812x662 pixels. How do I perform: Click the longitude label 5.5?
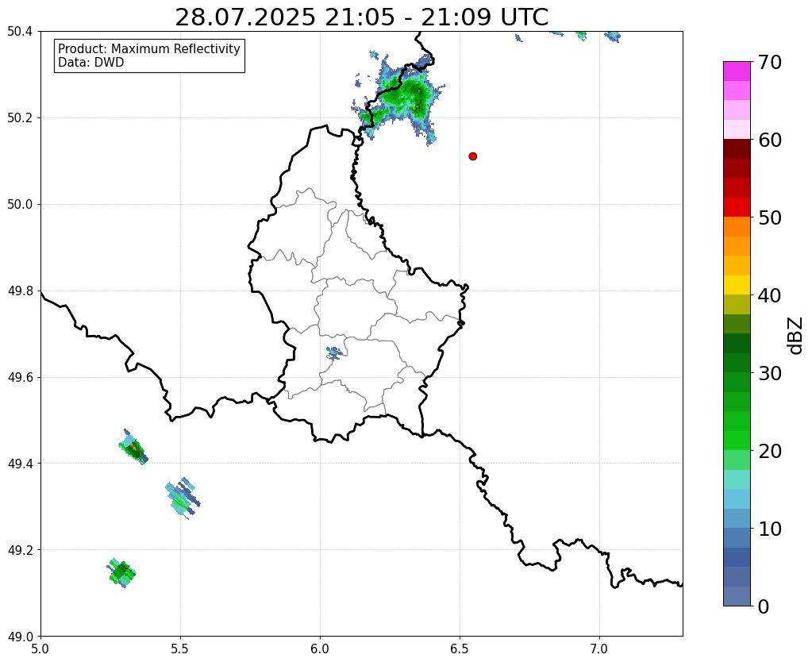[180, 649]
